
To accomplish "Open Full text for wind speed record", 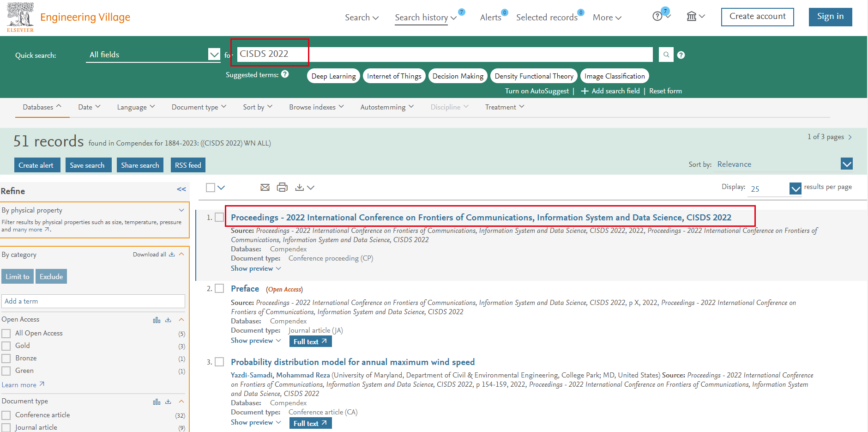I will (x=310, y=423).
